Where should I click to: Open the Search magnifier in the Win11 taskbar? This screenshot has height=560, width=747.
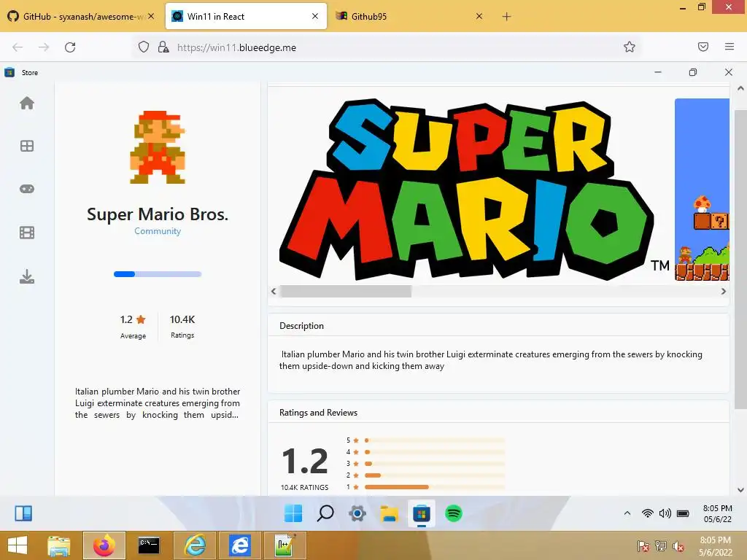(x=325, y=513)
